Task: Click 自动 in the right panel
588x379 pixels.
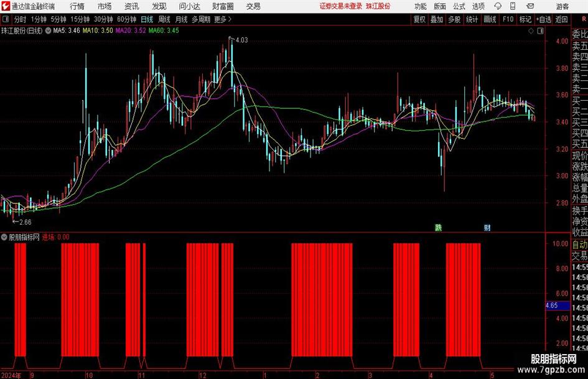Action: pos(580,245)
